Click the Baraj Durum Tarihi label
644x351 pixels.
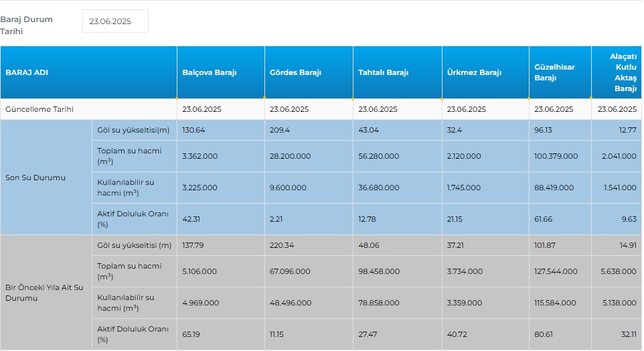(26, 25)
